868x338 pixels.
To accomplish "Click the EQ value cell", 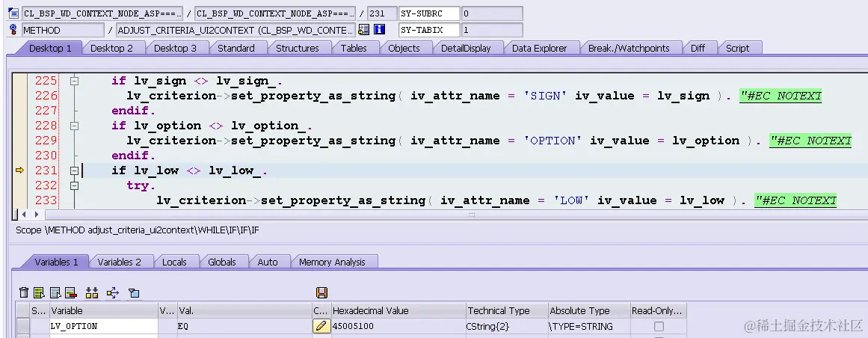I will click(244, 326).
